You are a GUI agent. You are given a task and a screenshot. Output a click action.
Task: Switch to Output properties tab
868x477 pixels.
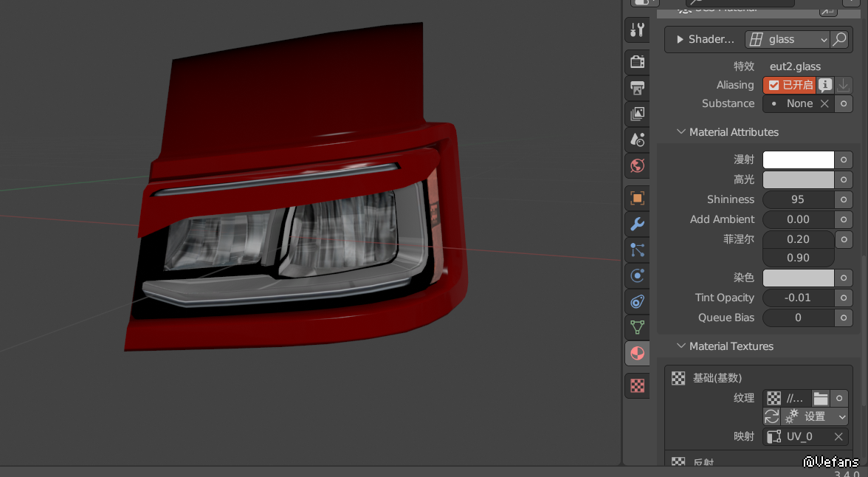point(637,88)
